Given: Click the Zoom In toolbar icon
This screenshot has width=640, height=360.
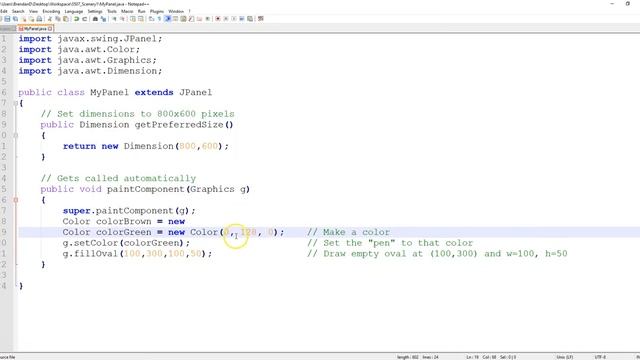Looking at the screenshot, I should 113,19.
